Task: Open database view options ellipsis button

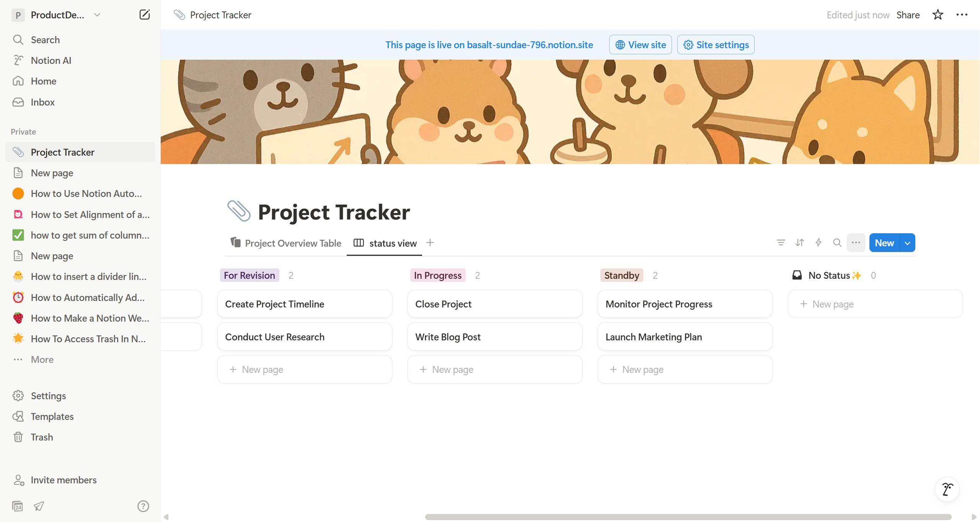Action: (x=856, y=242)
